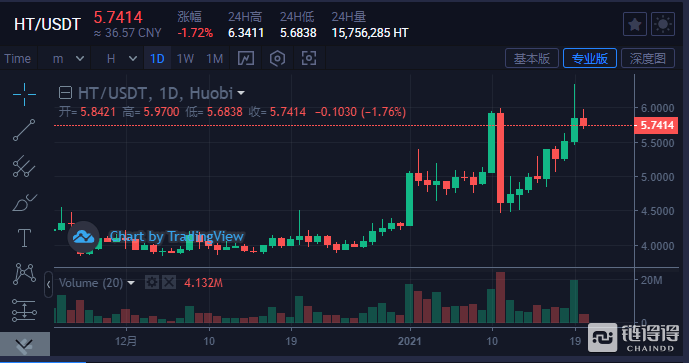Select the measurement projection tool
This screenshot has height=363, width=689.
pyautogui.click(x=24, y=310)
